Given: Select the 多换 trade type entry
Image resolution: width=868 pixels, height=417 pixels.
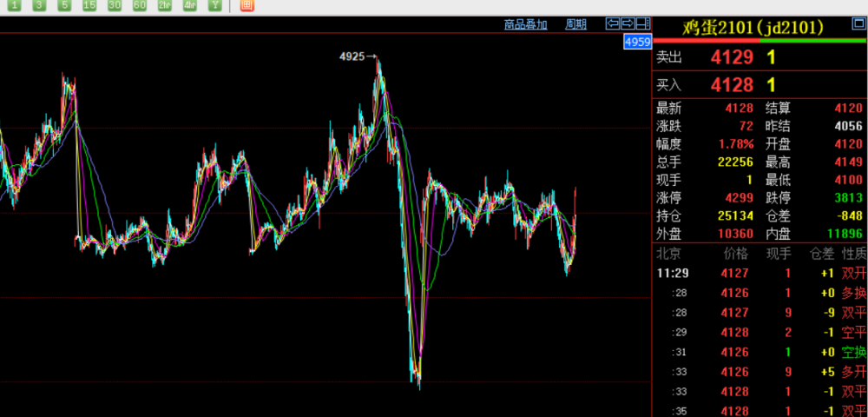Looking at the screenshot, I should pyautogui.click(x=853, y=293).
